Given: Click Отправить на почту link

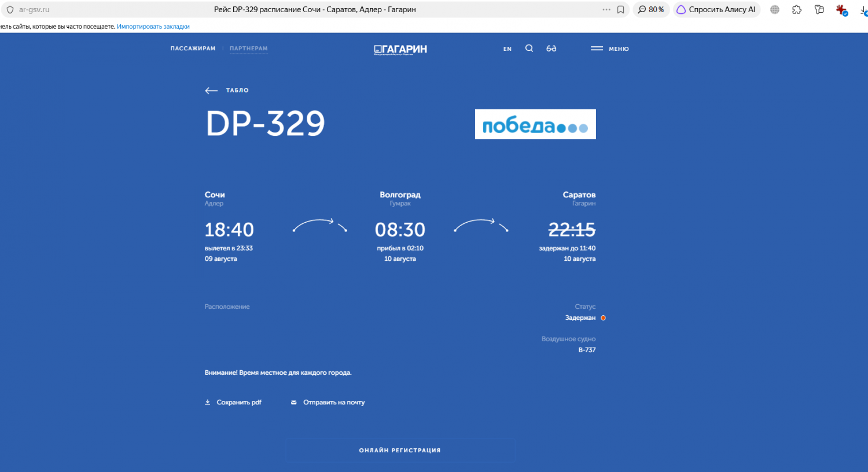Looking at the screenshot, I should (x=334, y=403).
